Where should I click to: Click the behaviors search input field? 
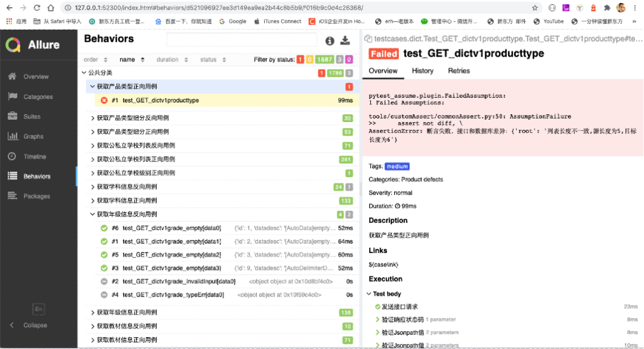coord(241,40)
